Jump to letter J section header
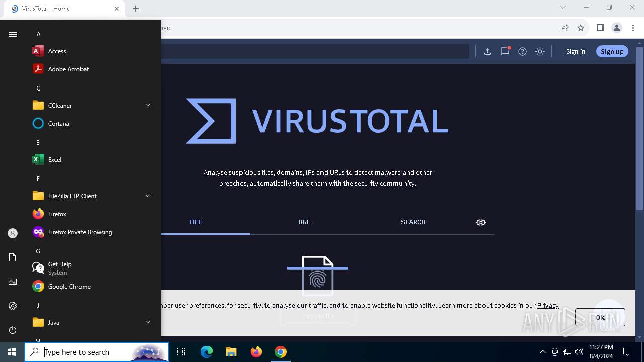 point(38,306)
